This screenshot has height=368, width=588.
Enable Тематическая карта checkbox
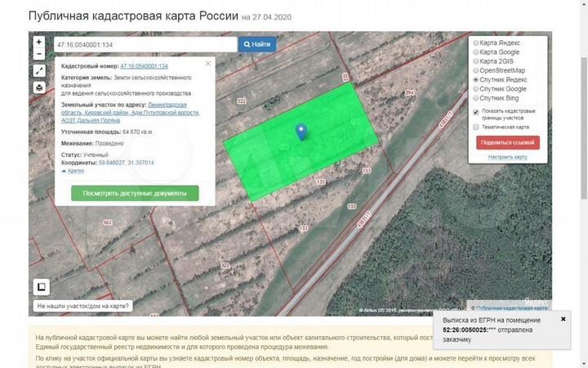(476, 127)
